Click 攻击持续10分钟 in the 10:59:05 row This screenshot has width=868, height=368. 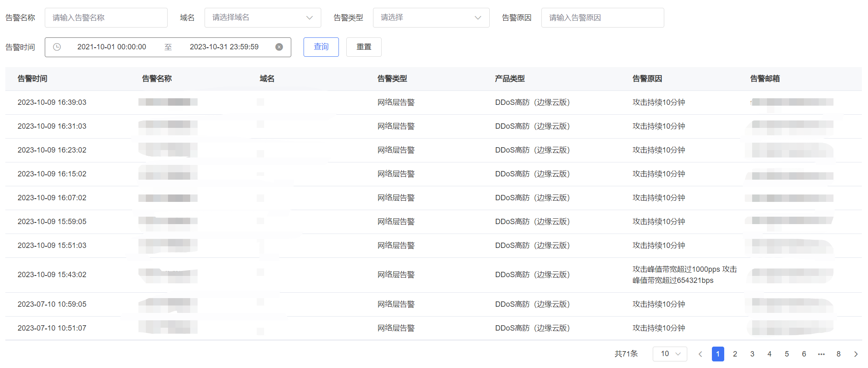(x=659, y=304)
